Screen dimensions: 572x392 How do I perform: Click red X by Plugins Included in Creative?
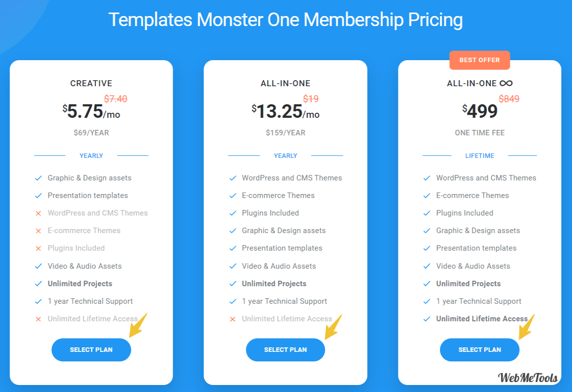(x=38, y=249)
